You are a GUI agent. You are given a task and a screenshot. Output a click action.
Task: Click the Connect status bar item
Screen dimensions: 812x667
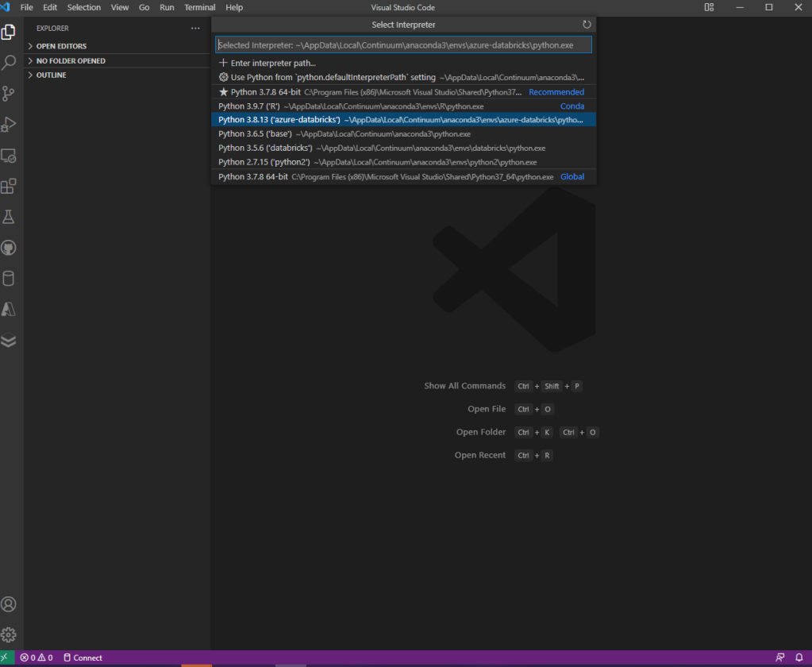click(83, 657)
